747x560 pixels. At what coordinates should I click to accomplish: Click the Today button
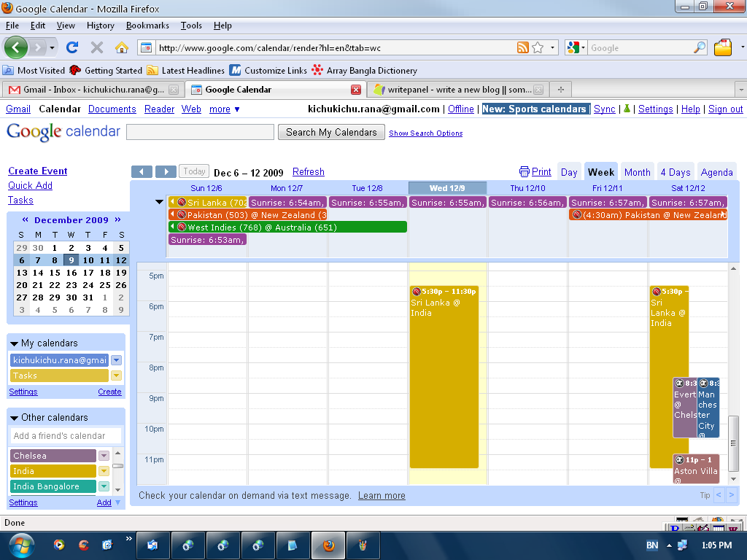pos(194,171)
